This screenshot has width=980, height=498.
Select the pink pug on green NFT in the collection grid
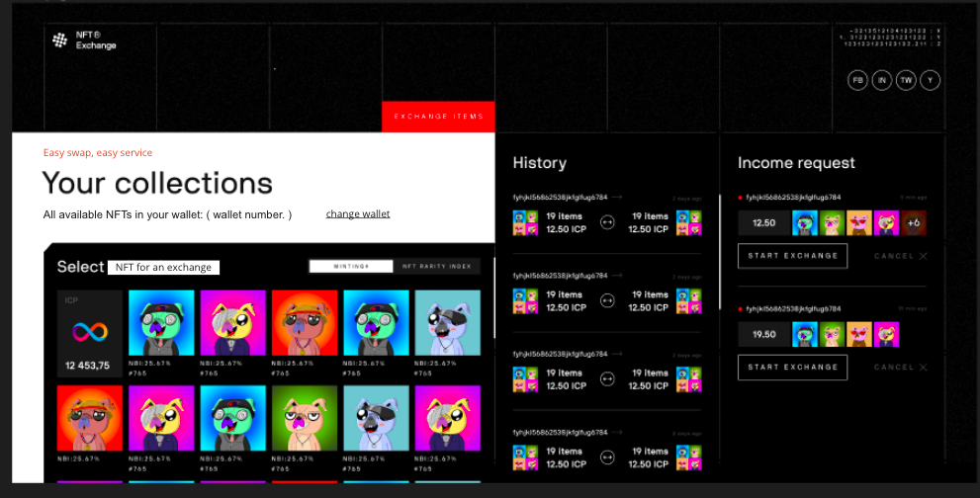305,418
